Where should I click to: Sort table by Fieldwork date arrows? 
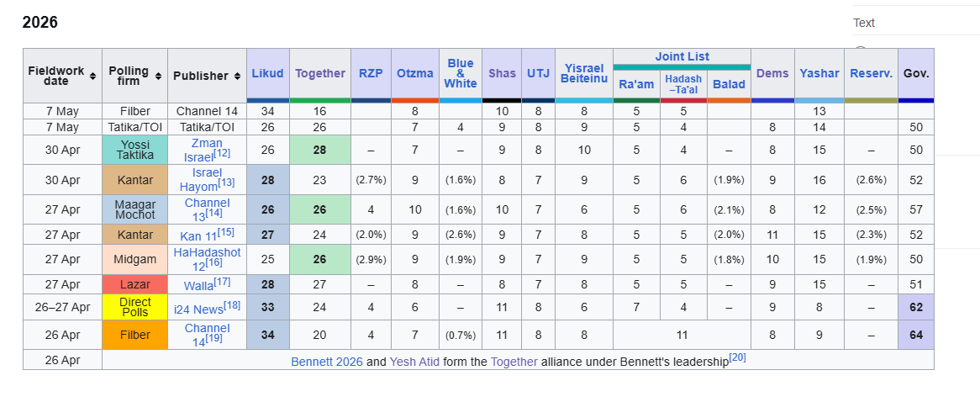(93, 77)
